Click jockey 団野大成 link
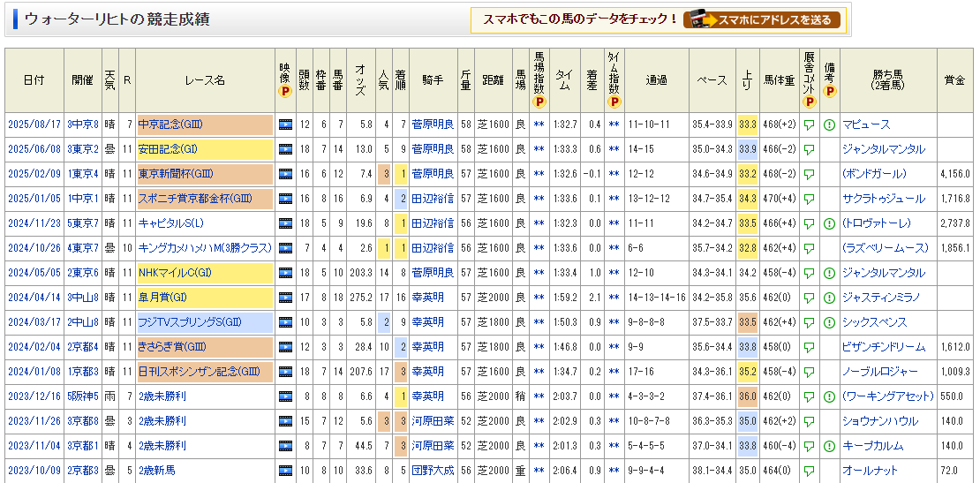 point(433,471)
